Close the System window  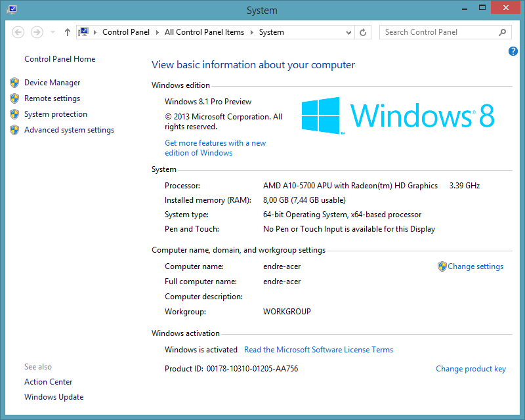click(x=505, y=7)
